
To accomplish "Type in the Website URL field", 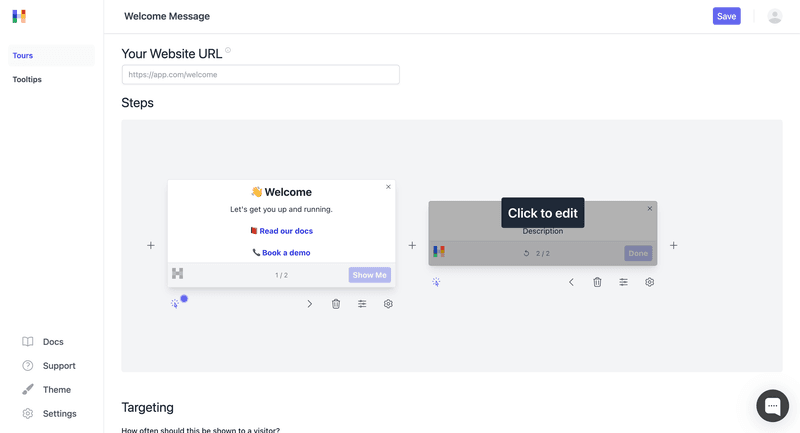I will tap(260, 75).
